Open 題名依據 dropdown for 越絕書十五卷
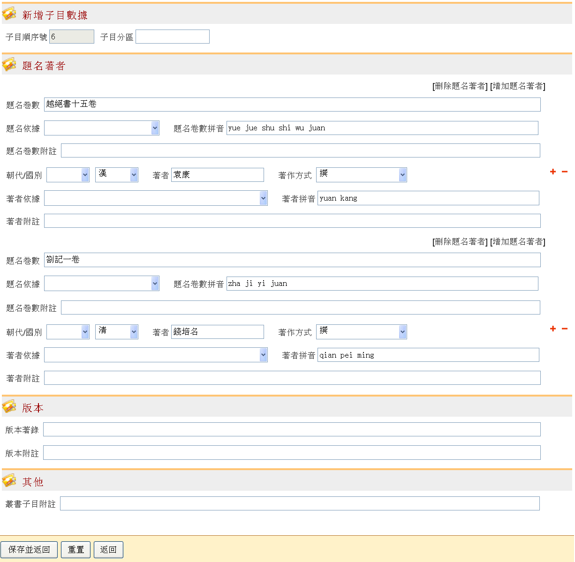575x562 pixels. coord(102,128)
